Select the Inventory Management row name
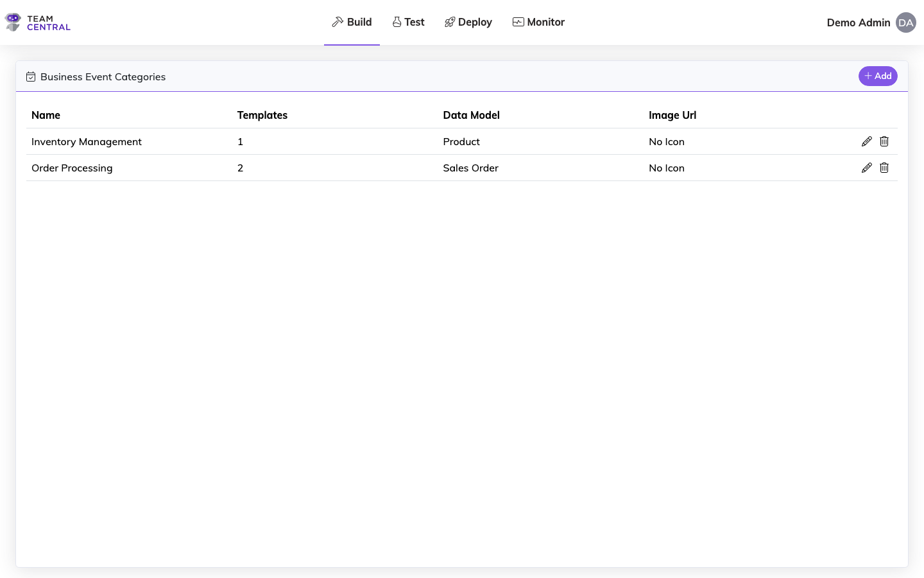The height and width of the screenshot is (578, 924). click(87, 142)
